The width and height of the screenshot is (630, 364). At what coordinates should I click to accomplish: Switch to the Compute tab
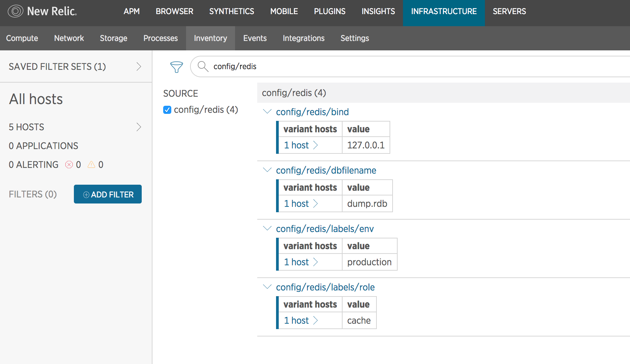[22, 38]
